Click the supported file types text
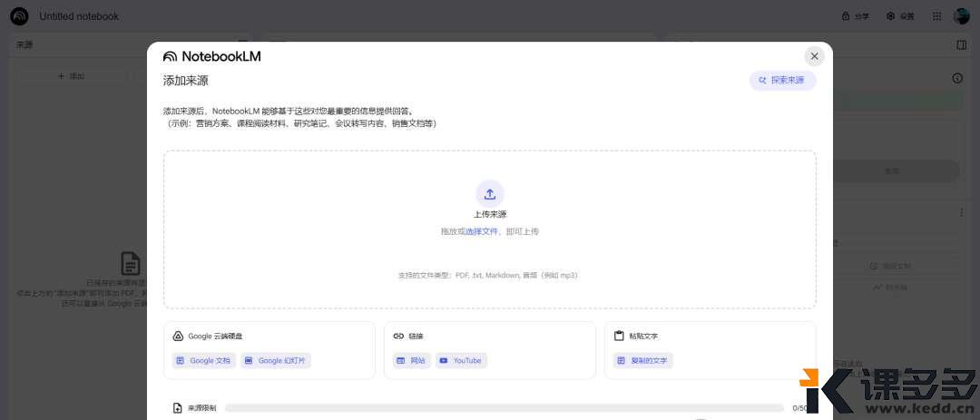980x420 pixels. 487,275
